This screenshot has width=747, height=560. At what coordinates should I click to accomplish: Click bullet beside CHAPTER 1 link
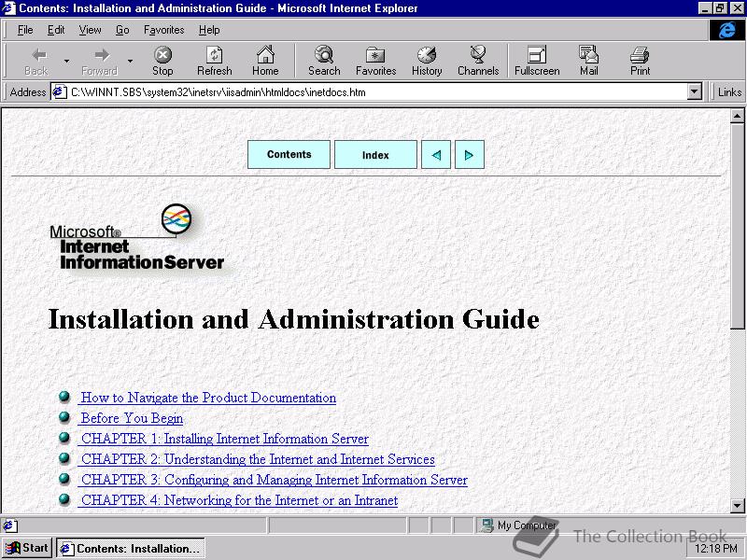point(64,438)
